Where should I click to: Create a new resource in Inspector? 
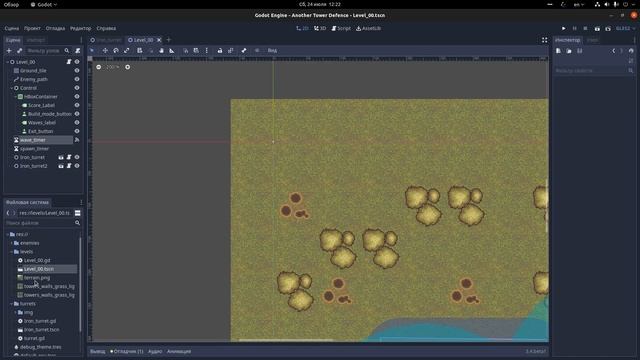558,51
